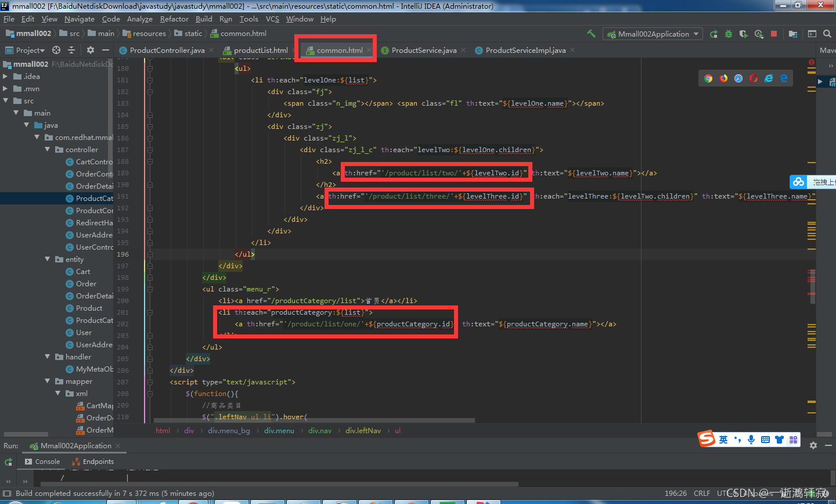The height and width of the screenshot is (504, 836).
Task: Preview common.html in Chrome
Action: 708,78
